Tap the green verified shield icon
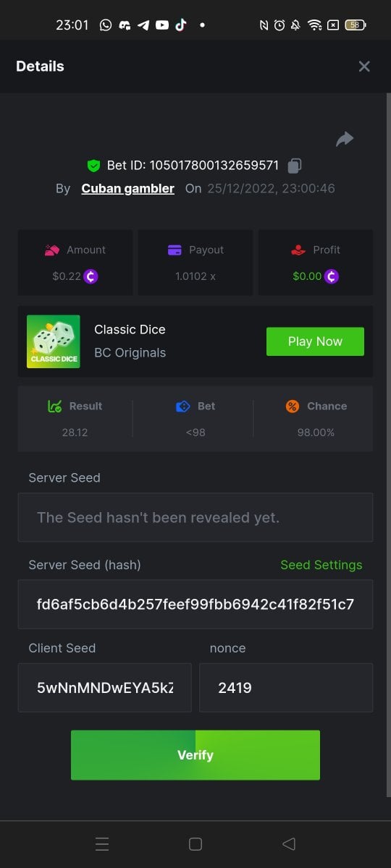This screenshot has height=868, width=391. click(x=93, y=166)
